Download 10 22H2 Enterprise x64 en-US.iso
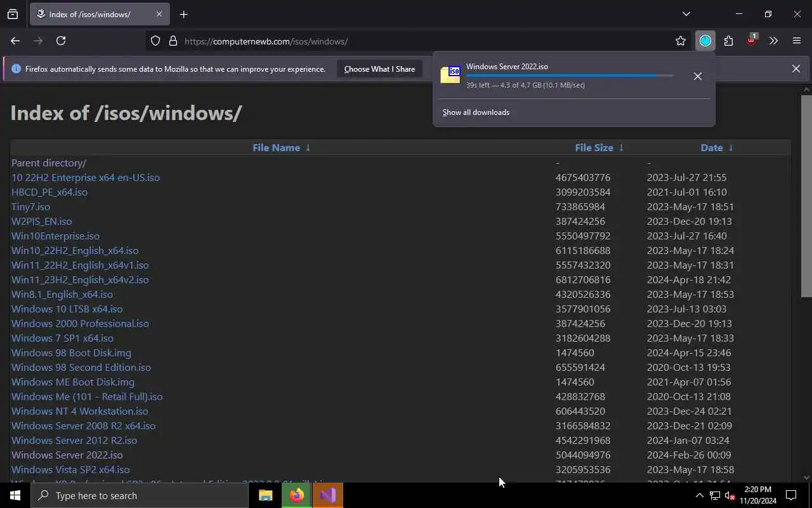The height and width of the screenshot is (508, 812). pyautogui.click(x=86, y=178)
